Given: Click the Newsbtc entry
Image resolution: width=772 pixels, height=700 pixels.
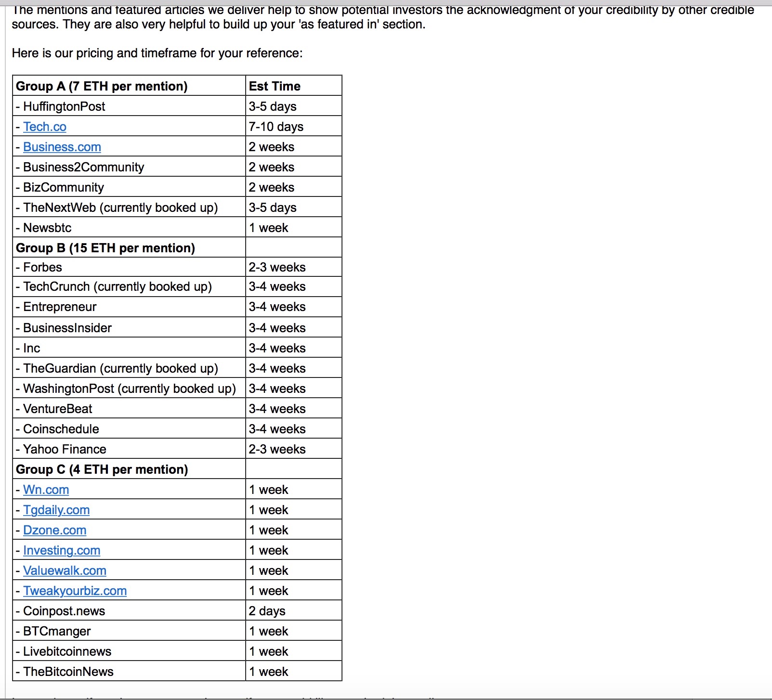Looking at the screenshot, I should click(x=47, y=228).
